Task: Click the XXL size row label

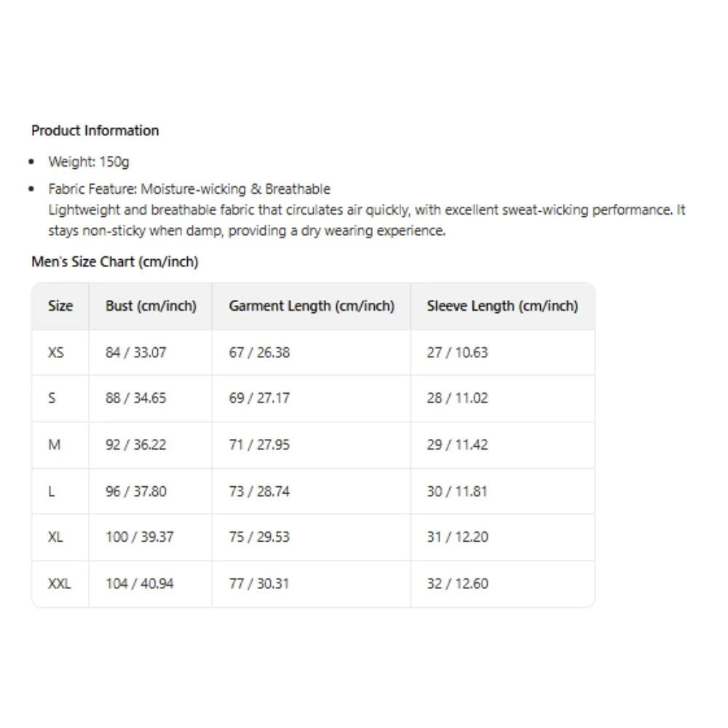Action: (60, 584)
